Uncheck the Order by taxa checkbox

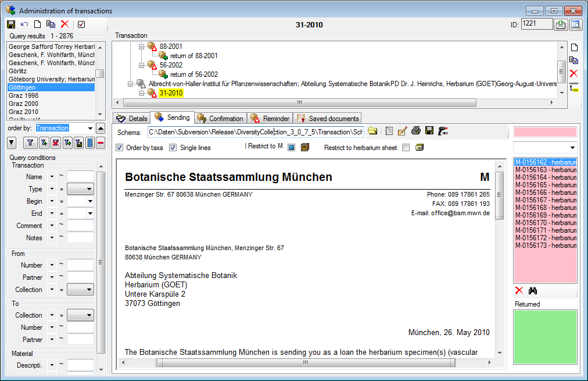pos(119,148)
